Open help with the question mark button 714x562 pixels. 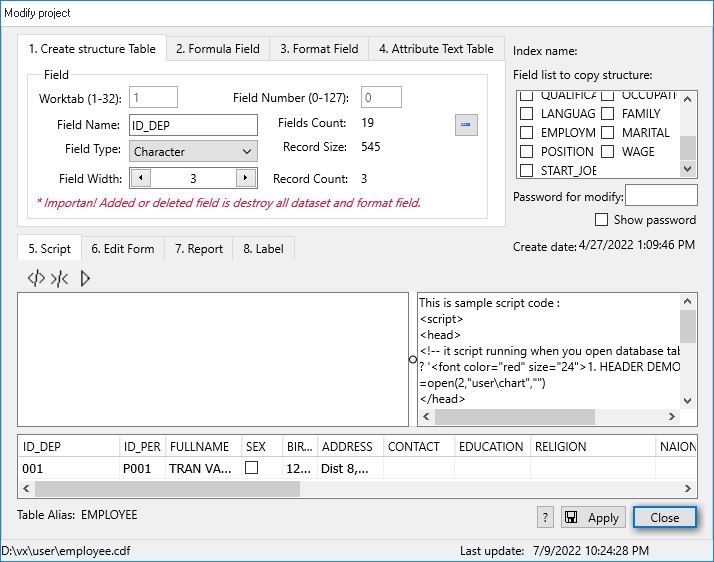click(x=545, y=517)
